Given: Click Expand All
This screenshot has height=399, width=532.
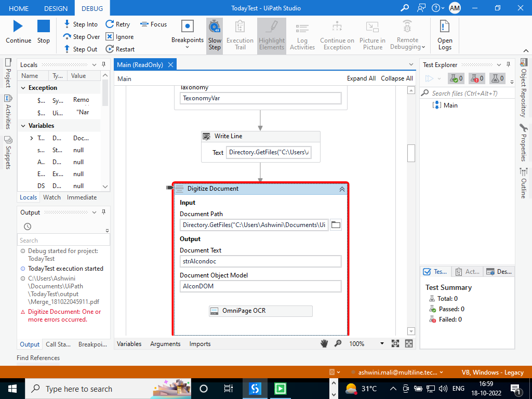Looking at the screenshot, I should click(x=361, y=78).
